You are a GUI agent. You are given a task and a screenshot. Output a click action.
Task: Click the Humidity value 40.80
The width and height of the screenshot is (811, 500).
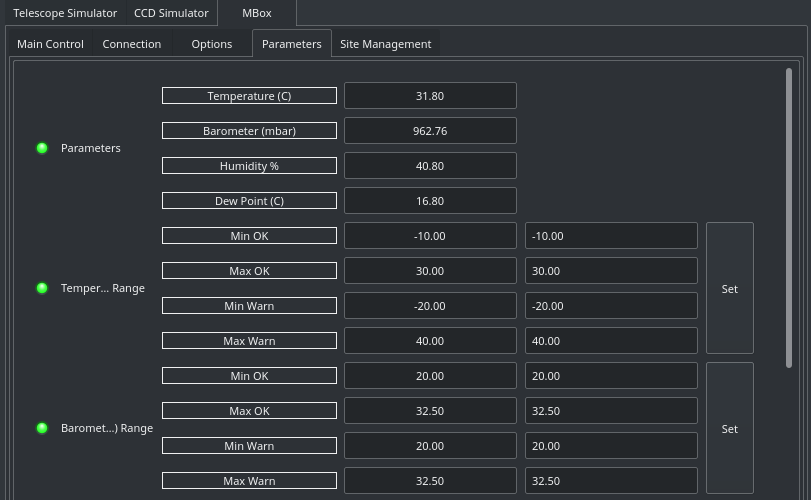(x=430, y=166)
